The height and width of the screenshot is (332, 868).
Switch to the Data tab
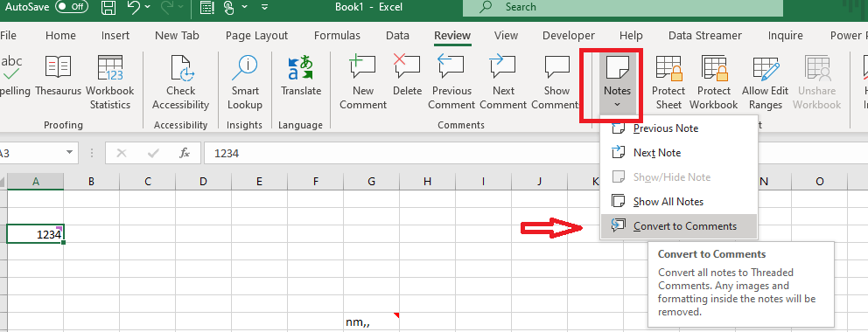pos(397,35)
